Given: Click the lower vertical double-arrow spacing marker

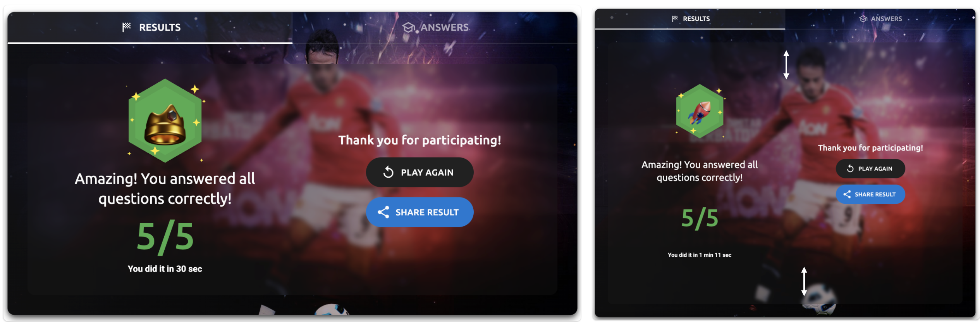Looking at the screenshot, I should coord(804,281).
